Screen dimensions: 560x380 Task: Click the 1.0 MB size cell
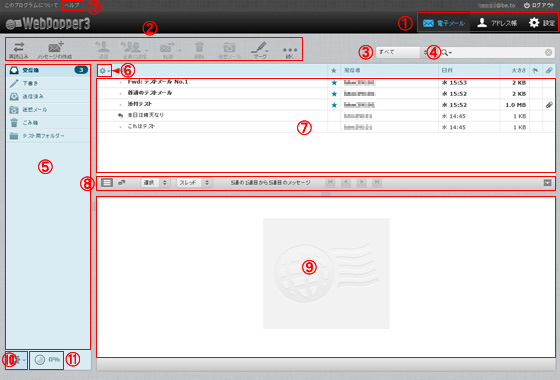(515, 105)
